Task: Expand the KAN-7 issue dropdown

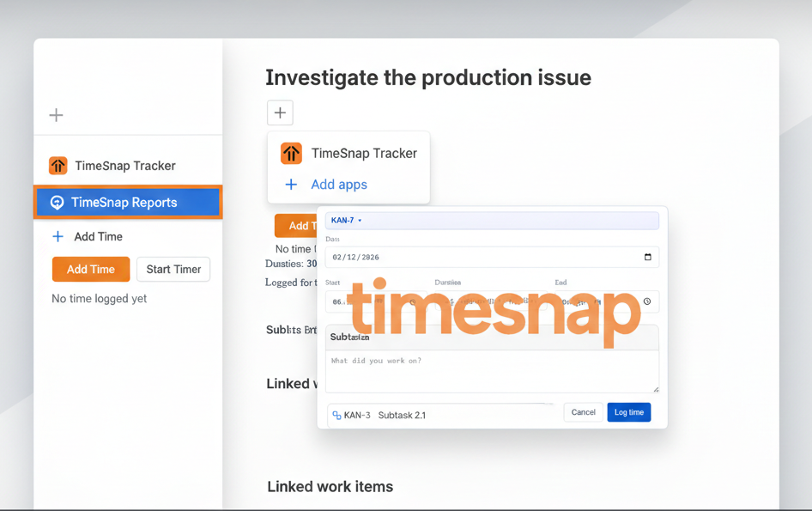Action: pyautogui.click(x=360, y=221)
